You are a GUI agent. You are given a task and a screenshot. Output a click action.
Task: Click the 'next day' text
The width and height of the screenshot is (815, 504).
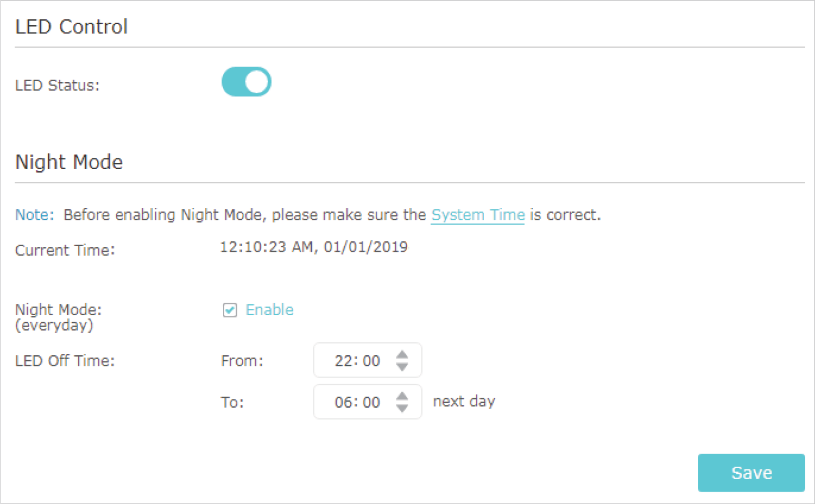point(464,402)
